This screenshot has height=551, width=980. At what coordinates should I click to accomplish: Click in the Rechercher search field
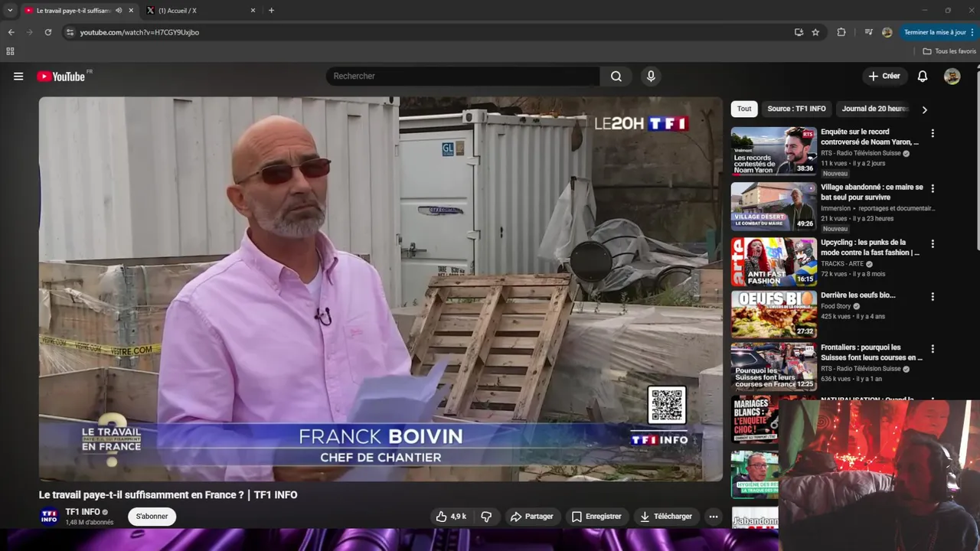point(463,76)
